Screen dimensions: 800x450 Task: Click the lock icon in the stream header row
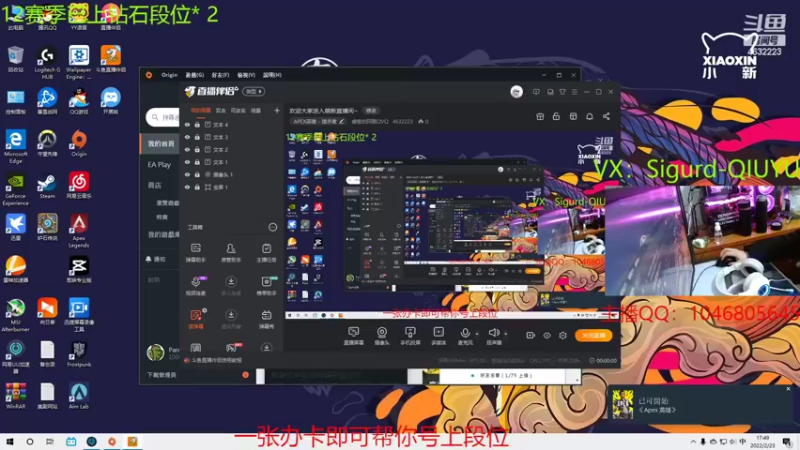(556, 116)
